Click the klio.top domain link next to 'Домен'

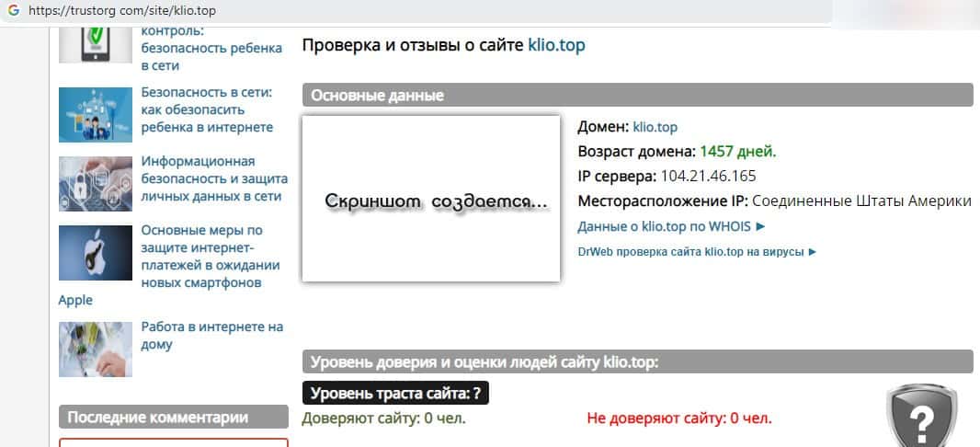655,127
